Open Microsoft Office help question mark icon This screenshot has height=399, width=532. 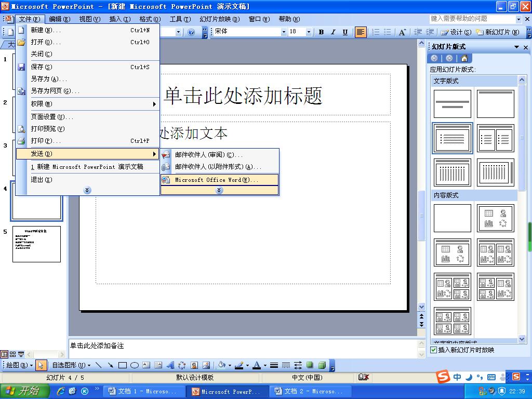(x=191, y=32)
